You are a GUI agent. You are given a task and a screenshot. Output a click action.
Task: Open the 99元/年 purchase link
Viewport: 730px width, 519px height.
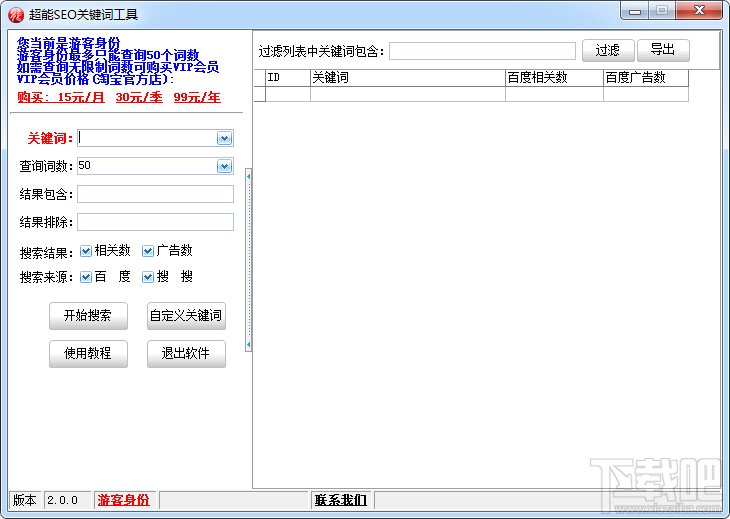click(197, 97)
